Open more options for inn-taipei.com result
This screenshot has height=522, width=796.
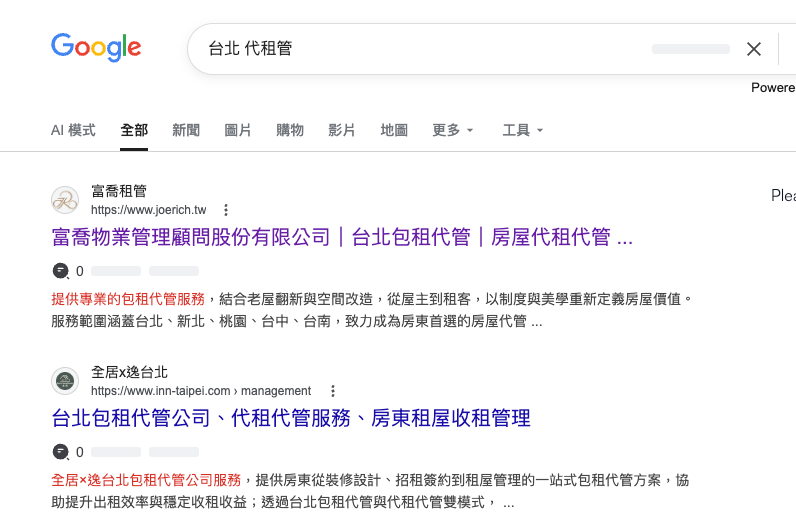click(333, 391)
